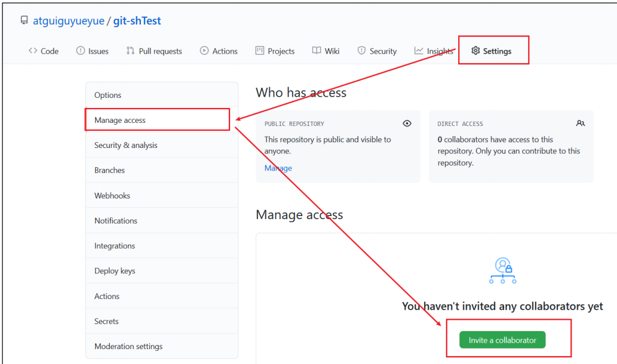Viewport: 617px width, 364px height.
Task: Open Notifications settings in the sidebar
Action: pyautogui.click(x=162, y=221)
